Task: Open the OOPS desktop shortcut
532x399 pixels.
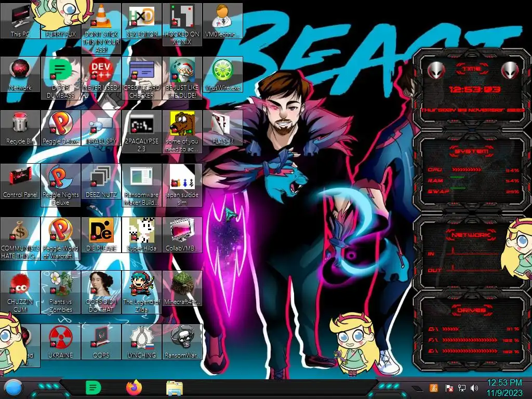Action: [x=101, y=342]
